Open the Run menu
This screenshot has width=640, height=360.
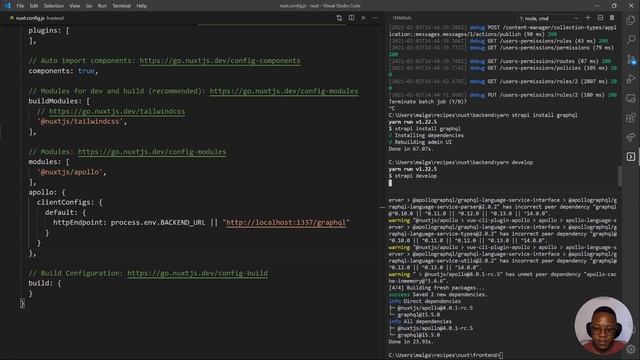tap(102, 6)
